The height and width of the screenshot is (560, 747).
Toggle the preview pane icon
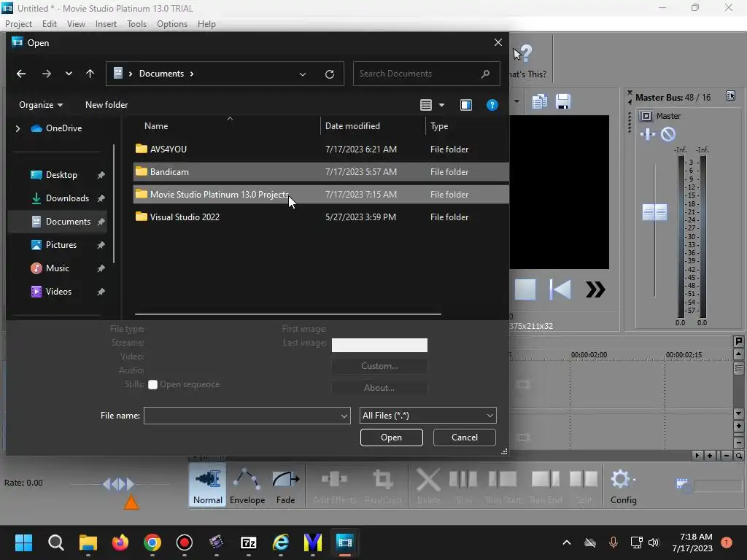point(466,105)
